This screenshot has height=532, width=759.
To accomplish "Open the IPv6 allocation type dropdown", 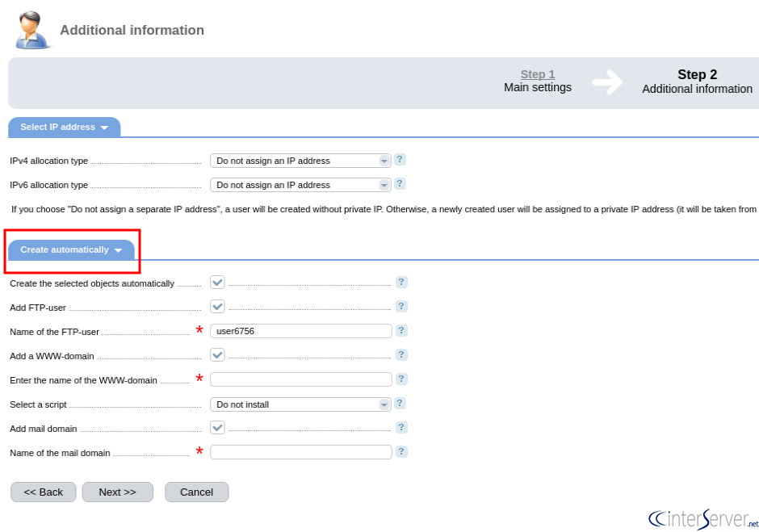I will [x=300, y=185].
